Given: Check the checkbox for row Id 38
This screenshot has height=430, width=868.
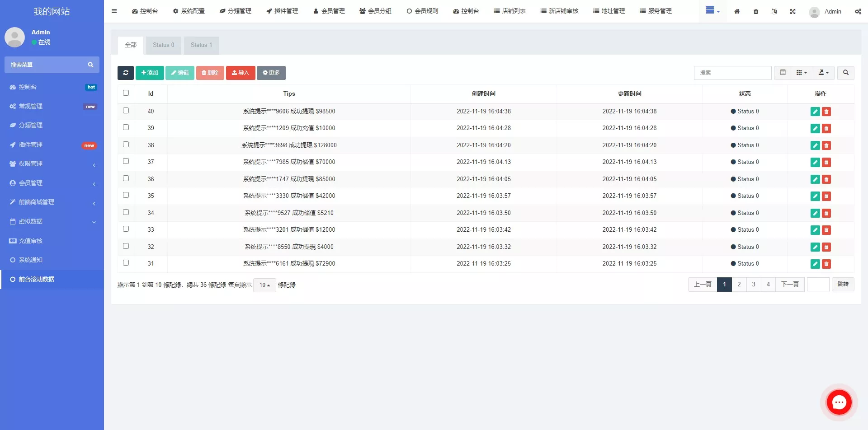Looking at the screenshot, I should pos(126,145).
